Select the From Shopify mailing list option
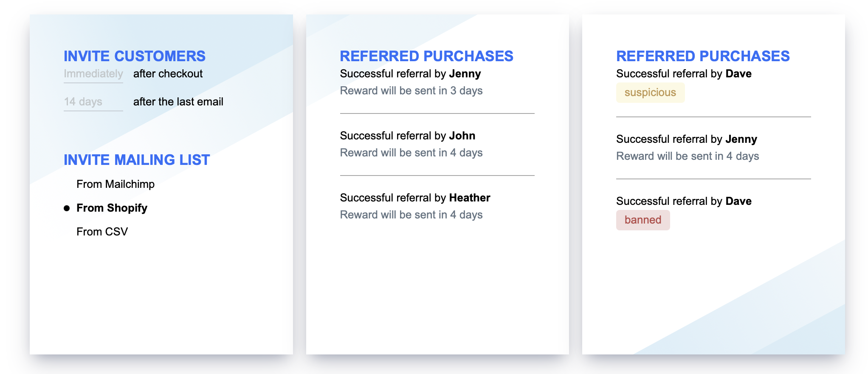 pyautogui.click(x=112, y=208)
